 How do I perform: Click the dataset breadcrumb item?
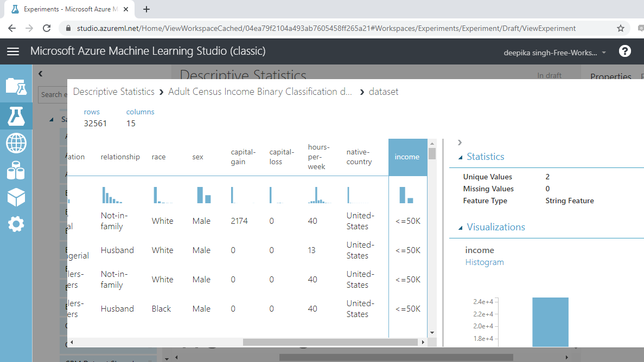384,92
